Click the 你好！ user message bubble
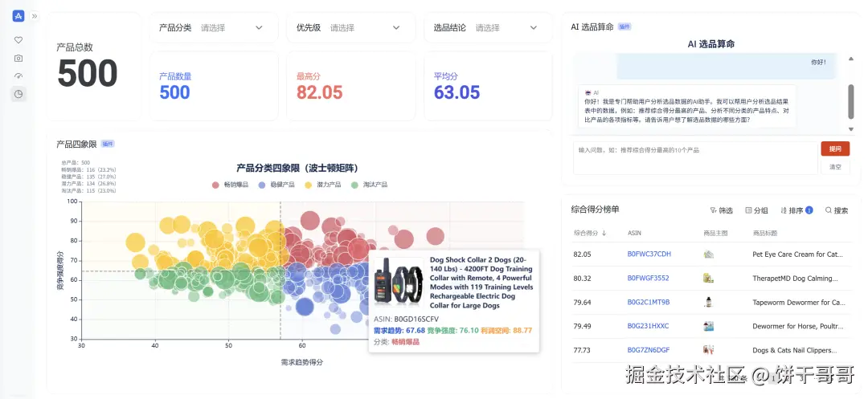Image resolution: width=868 pixels, height=399 pixels. [727, 66]
